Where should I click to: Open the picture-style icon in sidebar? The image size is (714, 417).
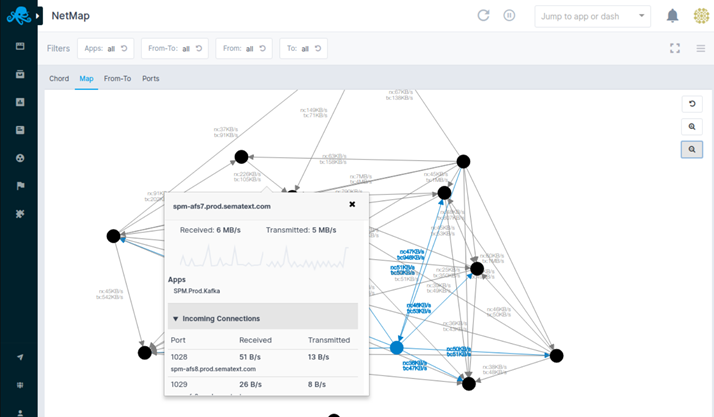(20, 102)
